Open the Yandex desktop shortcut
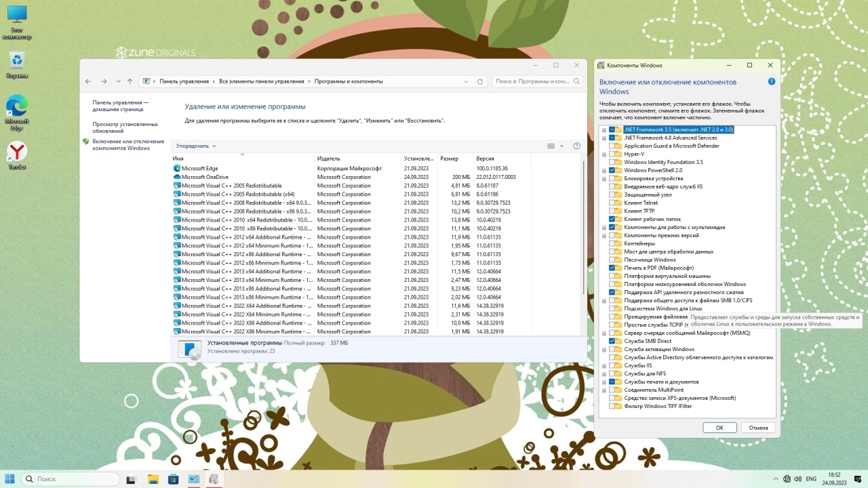 (x=17, y=156)
